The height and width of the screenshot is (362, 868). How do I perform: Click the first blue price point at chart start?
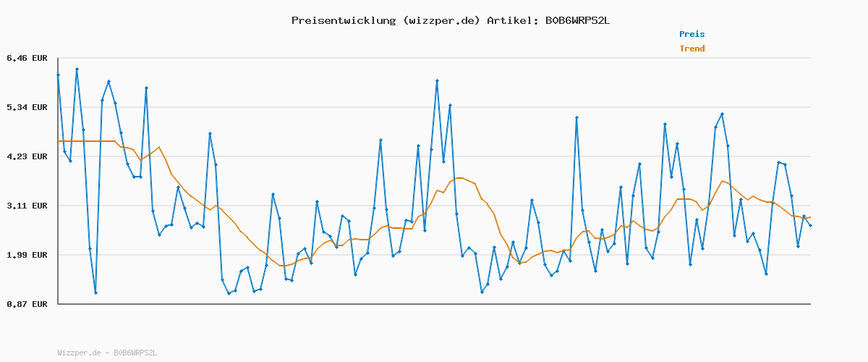(58, 75)
